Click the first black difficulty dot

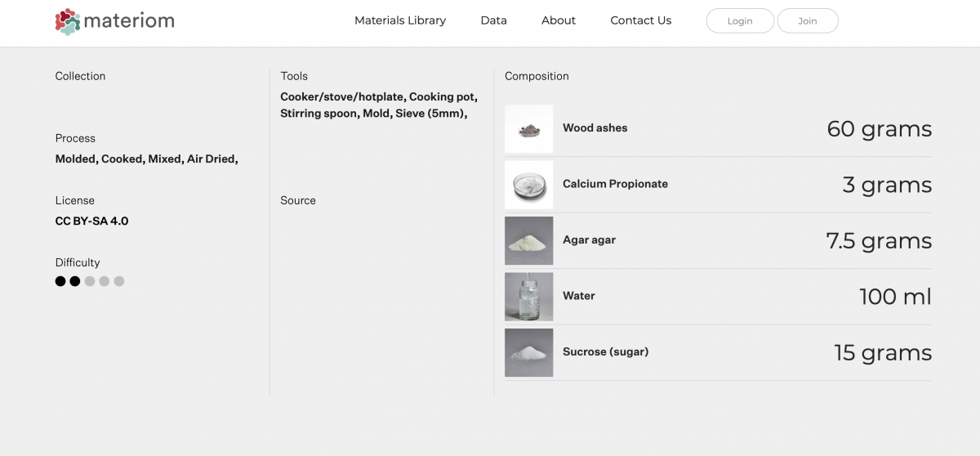tap(60, 281)
